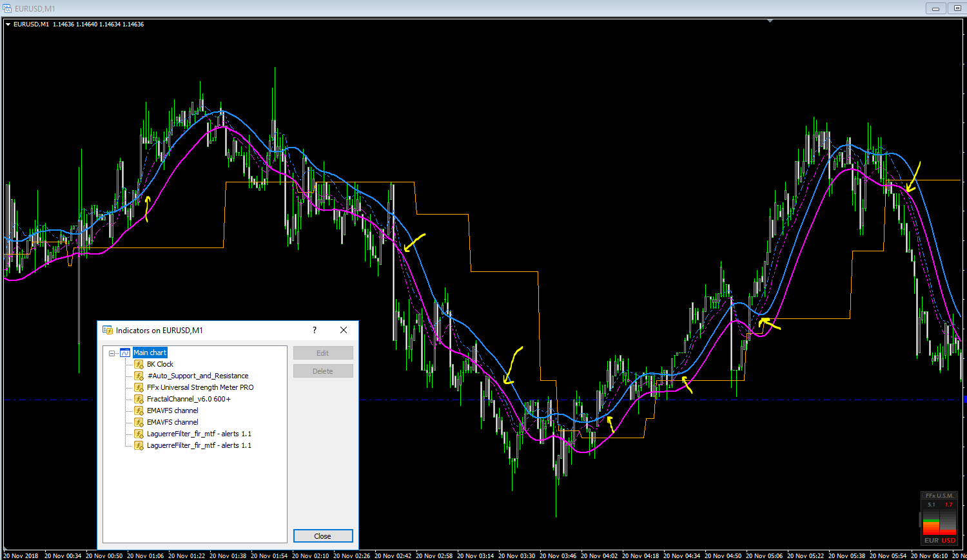Click the side handle of FFx meter panel
Screen dimensions: 967x560
tap(920, 519)
